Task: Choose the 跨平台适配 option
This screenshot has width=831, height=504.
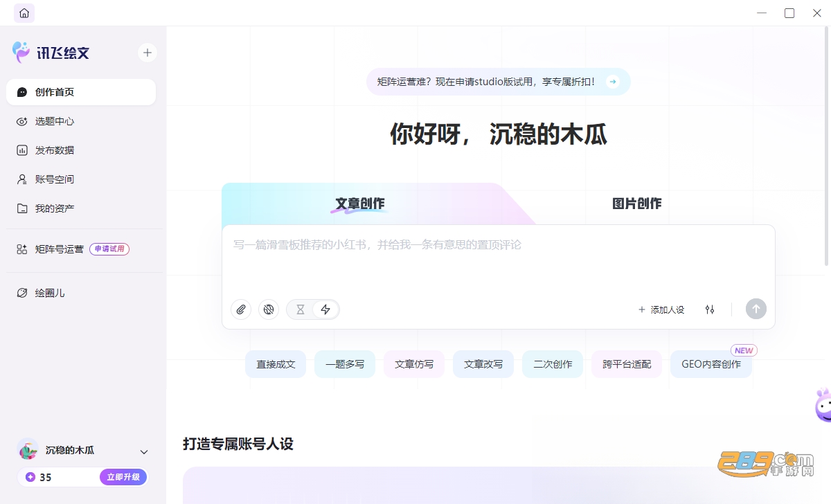Action: 627,364
